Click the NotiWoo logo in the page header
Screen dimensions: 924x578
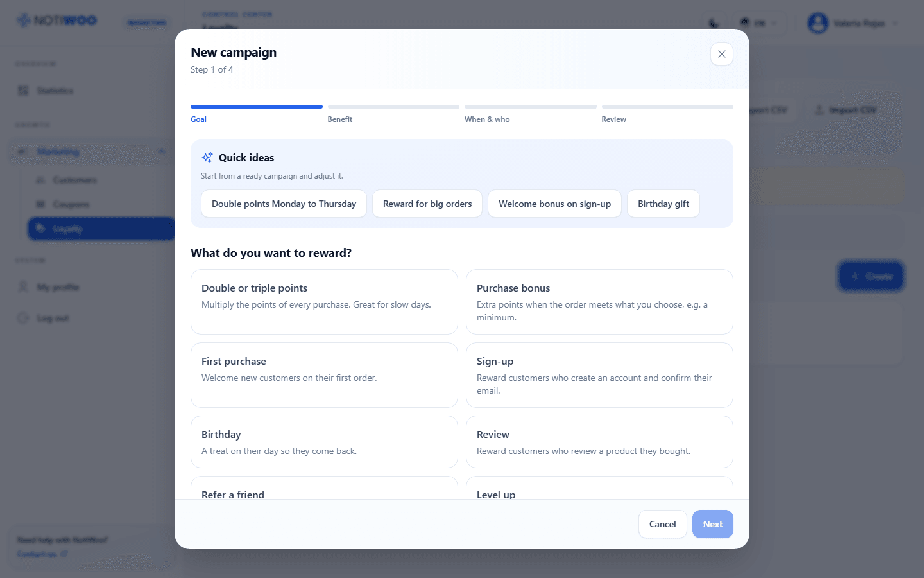pyautogui.click(x=56, y=21)
